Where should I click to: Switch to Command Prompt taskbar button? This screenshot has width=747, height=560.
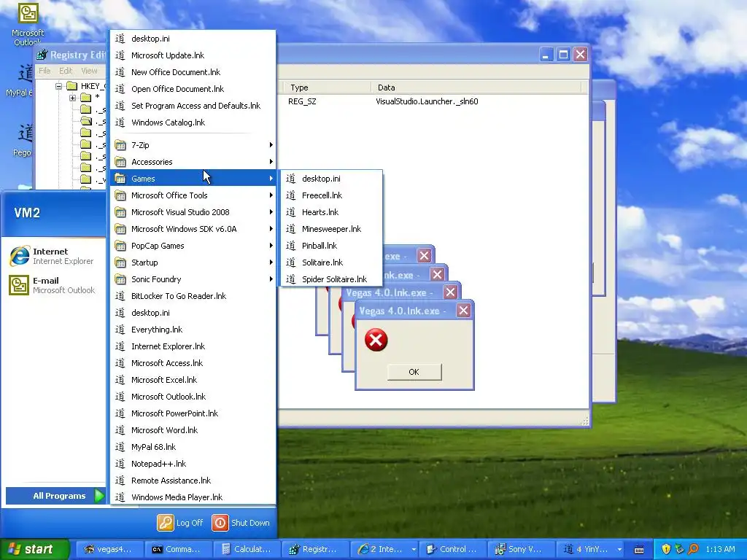pos(178,550)
